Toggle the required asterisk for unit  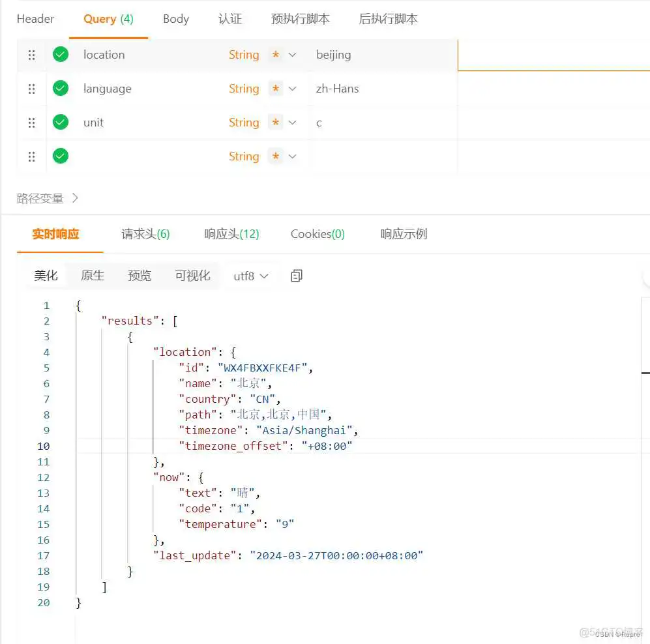pyautogui.click(x=275, y=123)
